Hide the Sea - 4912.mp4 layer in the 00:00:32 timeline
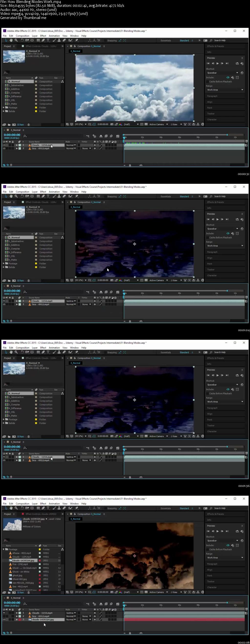This screenshot has width=250, height=644. [4, 148]
